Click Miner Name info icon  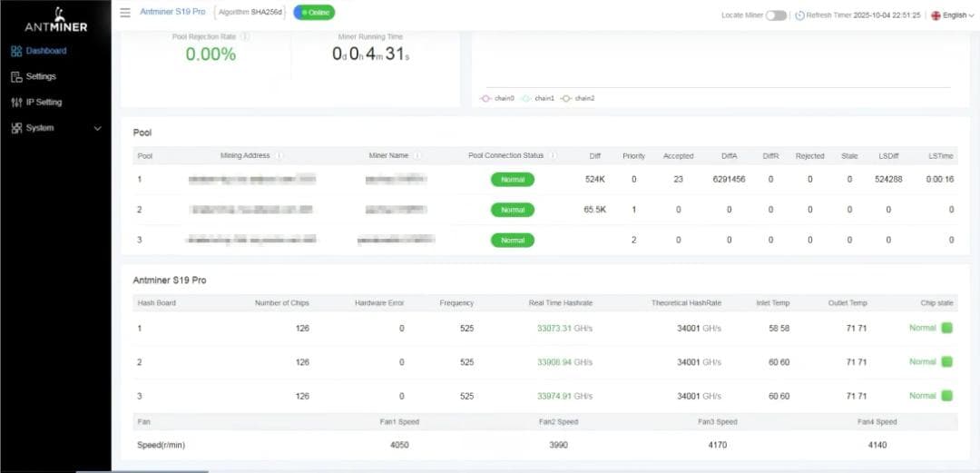[416, 156]
